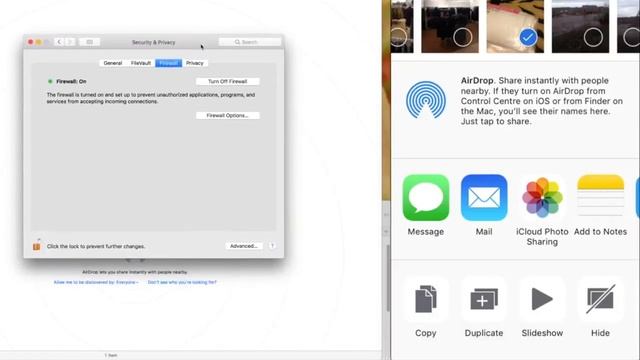This screenshot has width=640, height=360.
Task: Tap the Add to Notes icon
Action: [600, 198]
